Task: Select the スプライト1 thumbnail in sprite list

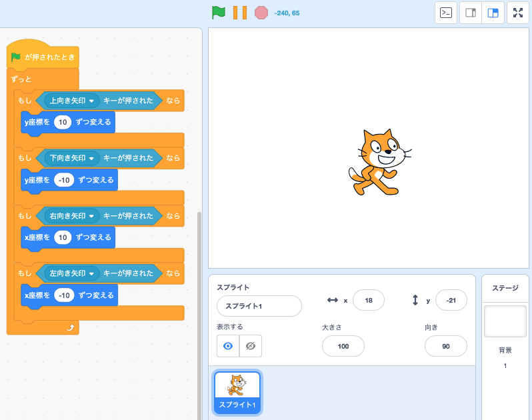Action: (237, 393)
